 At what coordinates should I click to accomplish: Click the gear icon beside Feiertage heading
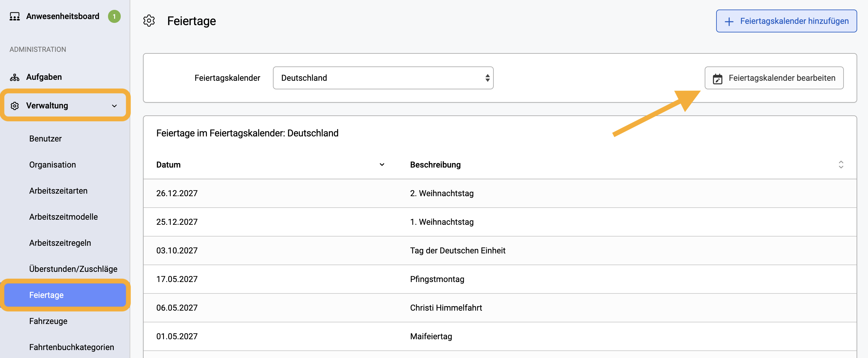(x=149, y=21)
